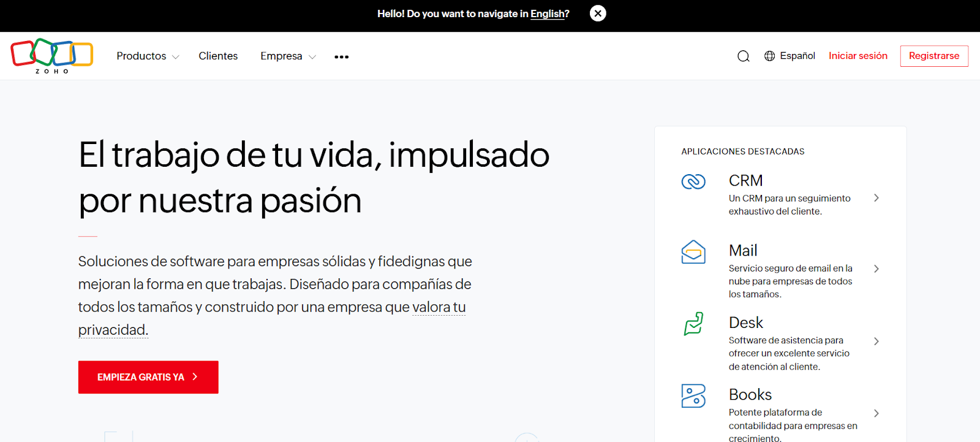Expand the Productos dropdown menu

148,56
